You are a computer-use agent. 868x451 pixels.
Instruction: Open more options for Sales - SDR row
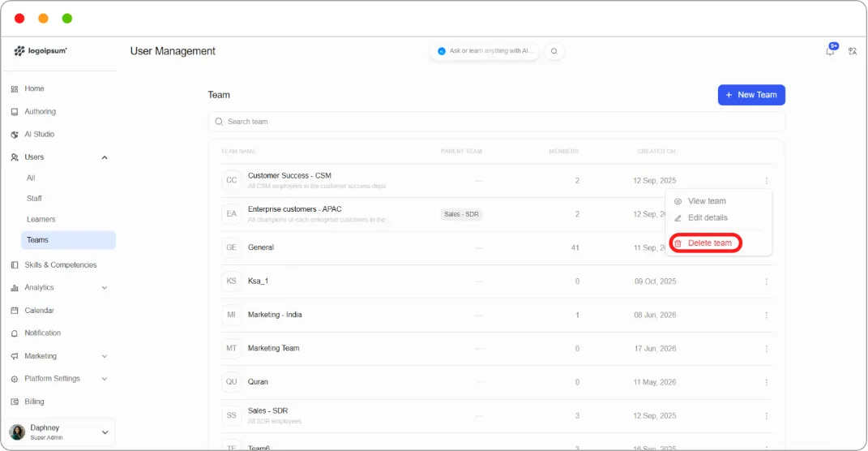pyautogui.click(x=766, y=415)
